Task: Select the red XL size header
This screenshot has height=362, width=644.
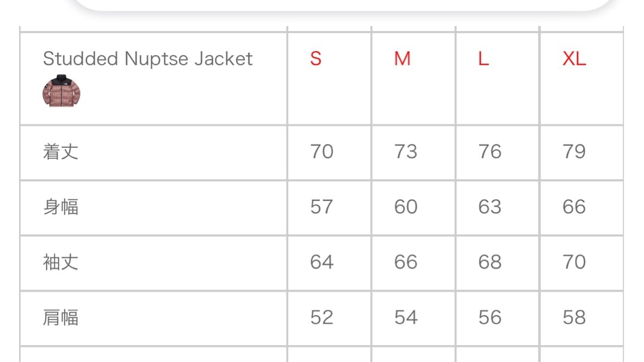Action: click(x=574, y=59)
